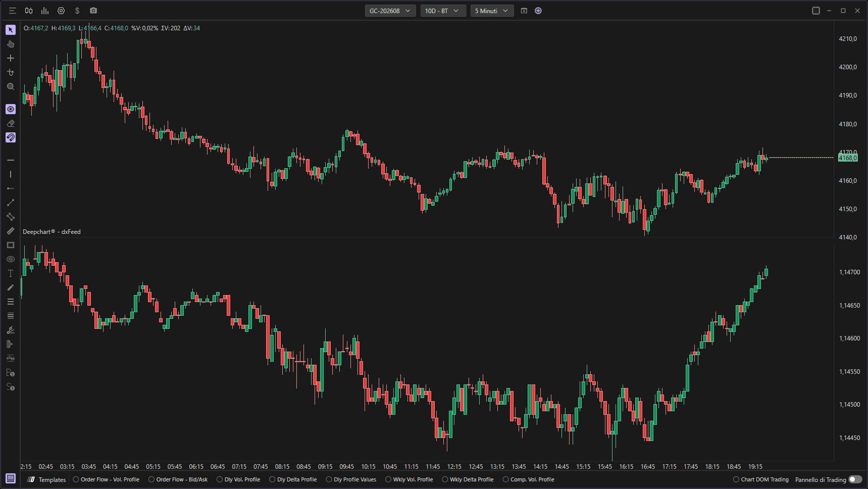This screenshot has width=868, height=489.
Task: Select Wkly Vol. Profile template
Action: pyautogui.click(x=409, y=479)
